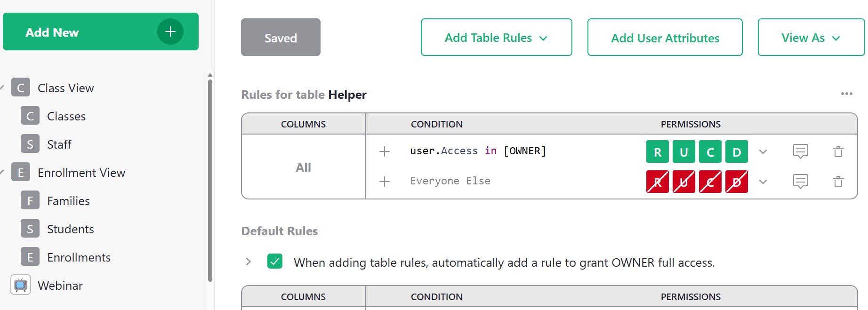Click the Rules for table Helper heading
Screen dimensions: 868x310
[304, 95]
